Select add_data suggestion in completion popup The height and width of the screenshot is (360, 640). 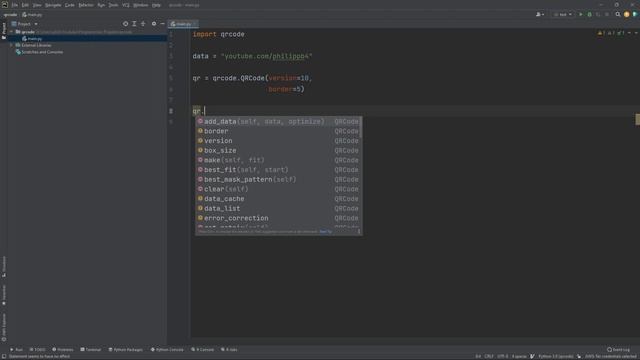click(278, 122)
